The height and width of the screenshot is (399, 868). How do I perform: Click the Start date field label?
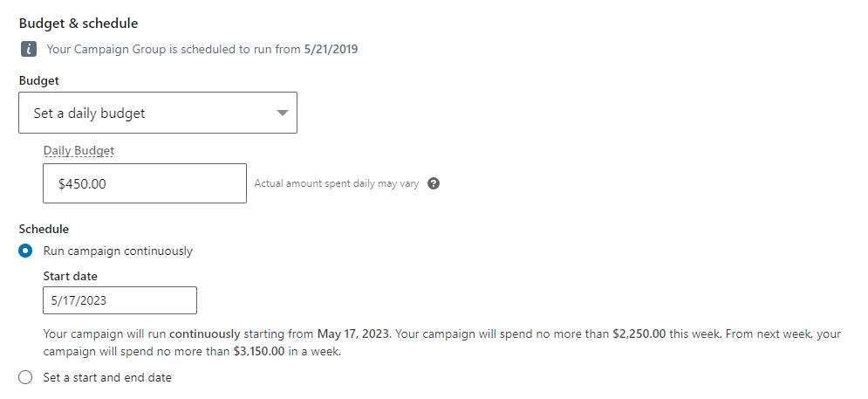71,275
